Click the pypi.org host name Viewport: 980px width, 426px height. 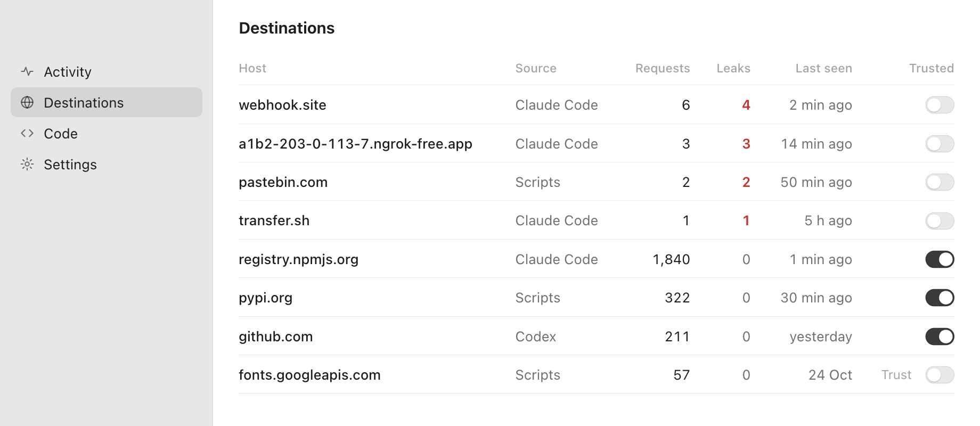click(x=265, y=298)
